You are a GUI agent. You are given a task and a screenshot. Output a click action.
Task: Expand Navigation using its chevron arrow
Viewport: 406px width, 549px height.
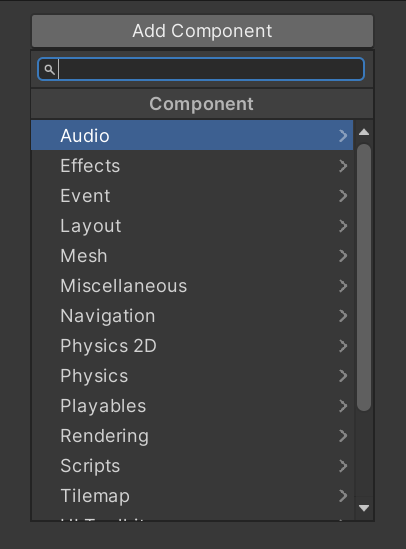tap(343, 316)
